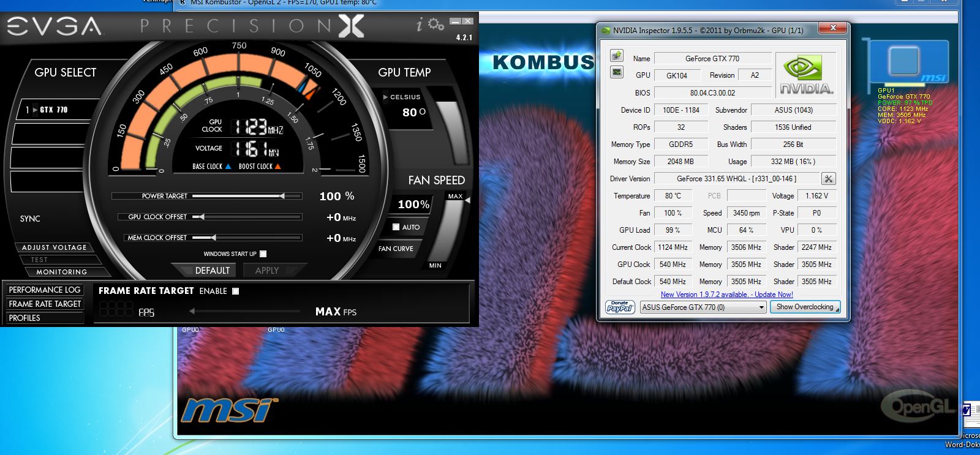
Task: Click the Voltage 1.162 V value
Action: tap(816, 196)
